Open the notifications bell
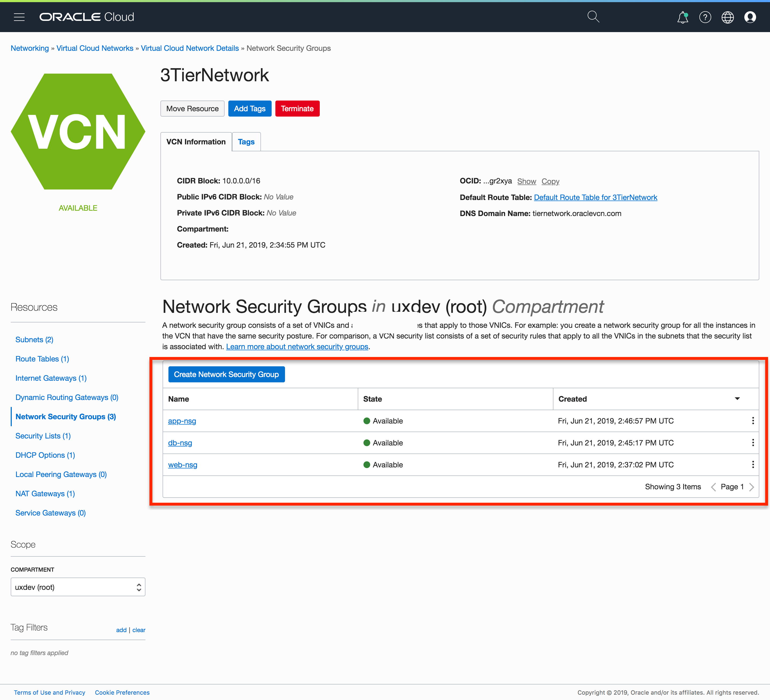The height and width of the screenshot is (700, 770). point(683,17)
